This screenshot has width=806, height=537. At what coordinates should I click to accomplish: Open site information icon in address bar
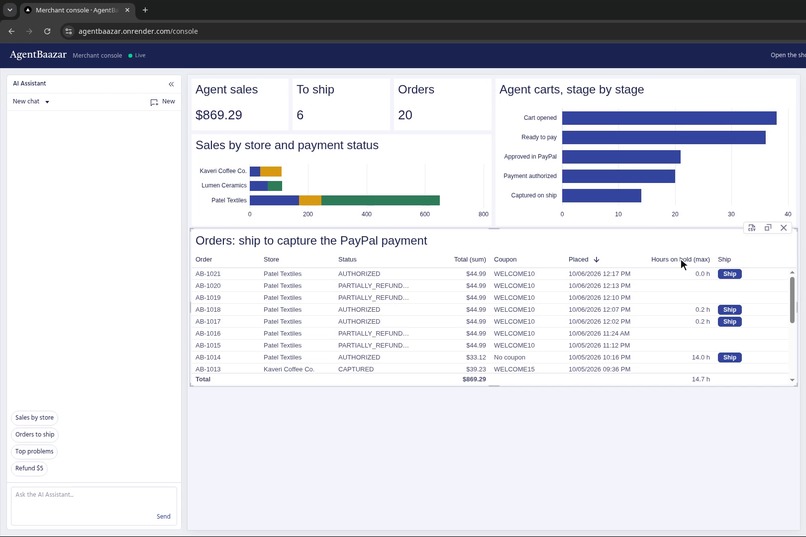[x=68, y=31]
